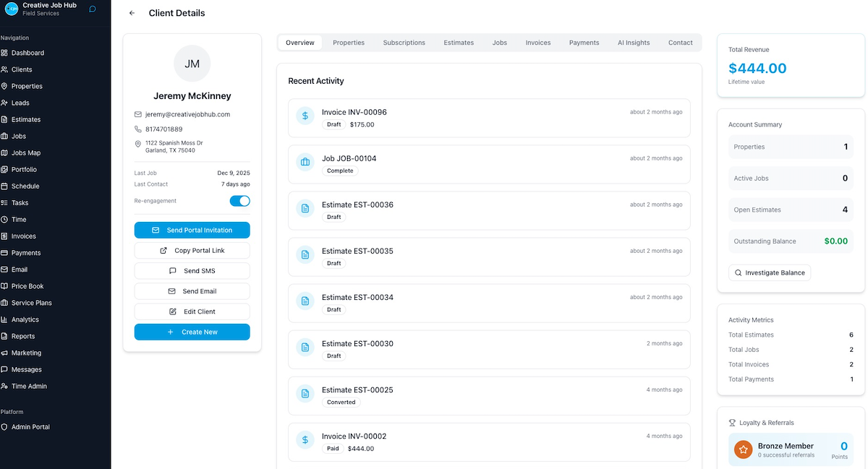Click Jeremy's email address link

coord(188,114)
